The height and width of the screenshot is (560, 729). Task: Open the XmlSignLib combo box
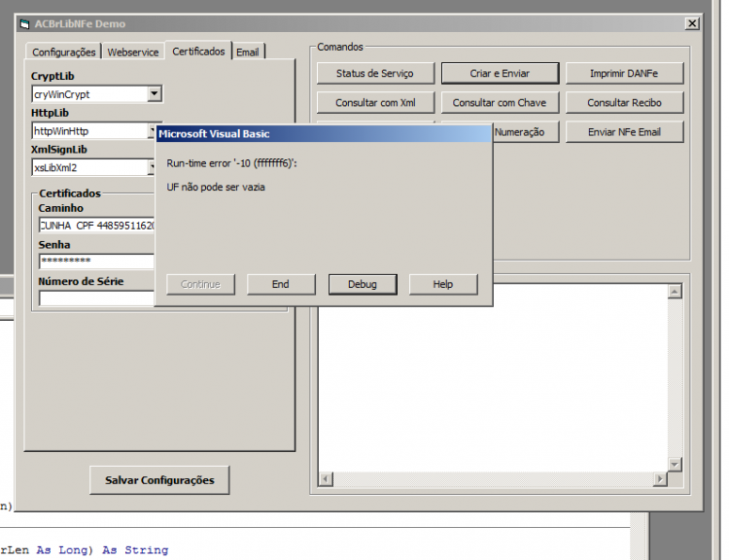(x=152, y=167)
